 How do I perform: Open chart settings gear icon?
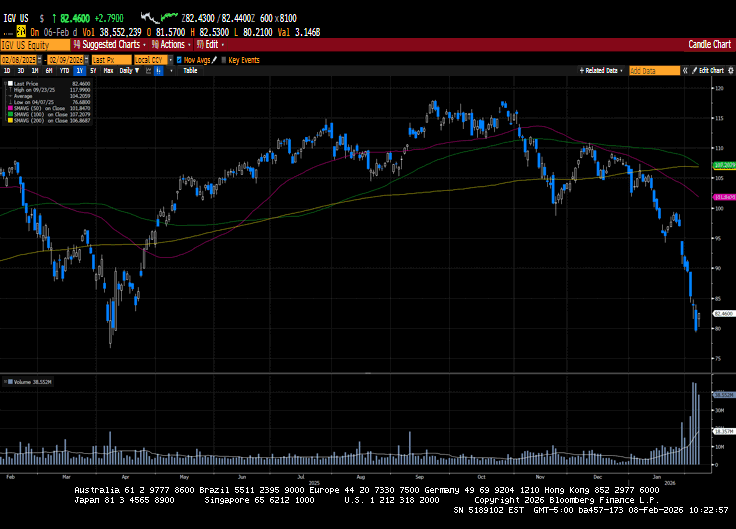(x=729, y=71)
